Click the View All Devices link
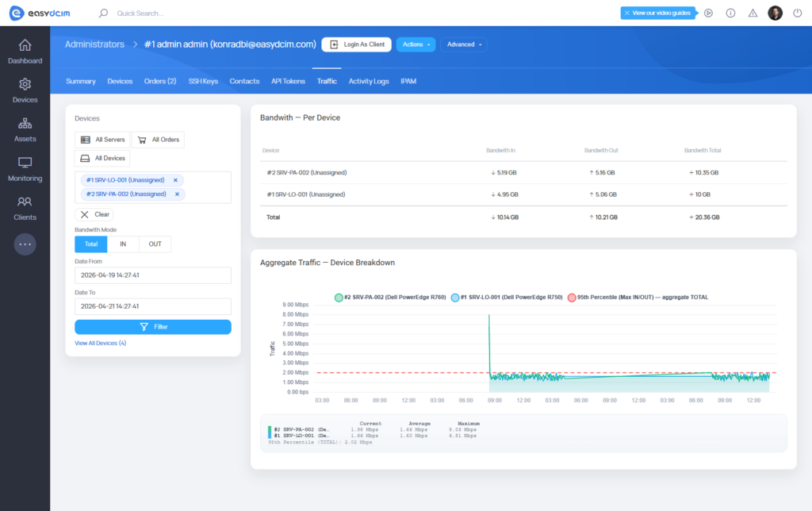The height and width of the screenshot is (511, 812). coord(99,343)
